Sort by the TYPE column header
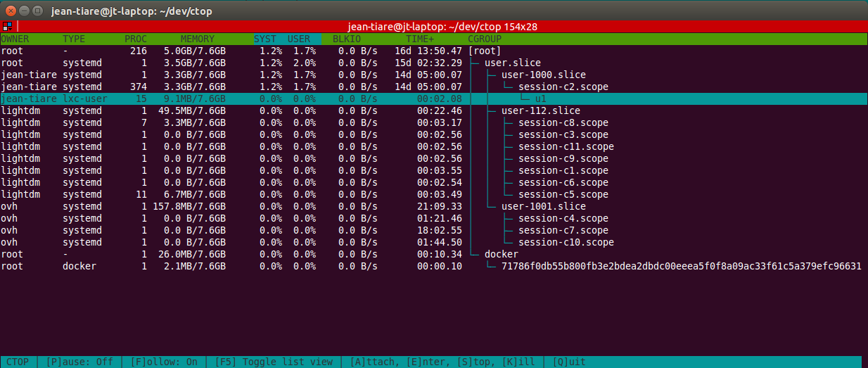The height and width of the screenshot is (368, 868). [74, 39]
